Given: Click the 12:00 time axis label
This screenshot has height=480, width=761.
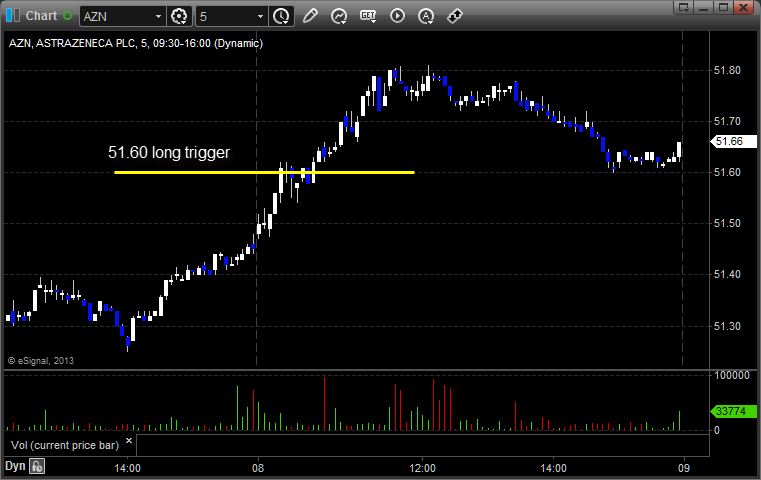Looking at the screenshot, I should pyautogui.click(x=422, y=468).
